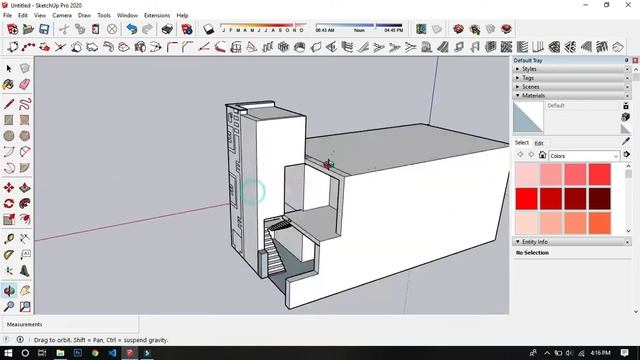Screen dimensions: 640x360
Task: Select the Freehand squiggle tool
Action: coord(25,104)
